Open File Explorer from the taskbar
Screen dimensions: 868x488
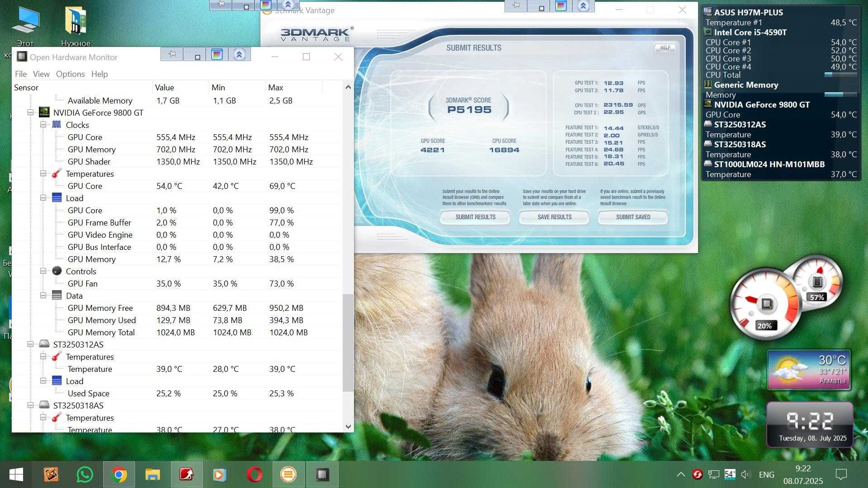point(153,474)
